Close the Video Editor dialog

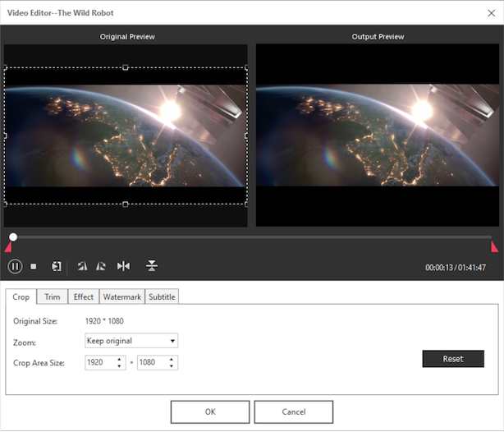click(x=491, y=13)
